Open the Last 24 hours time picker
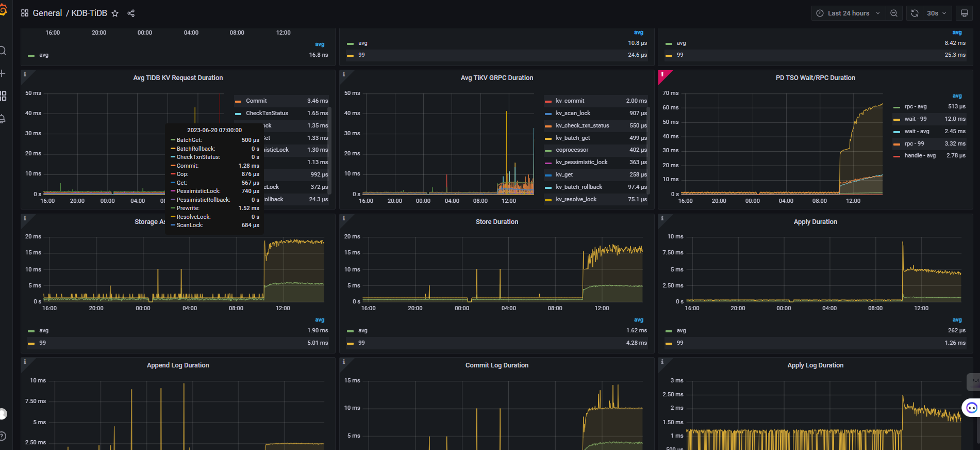The image size is (980, 450). click(x=848, y=13)
